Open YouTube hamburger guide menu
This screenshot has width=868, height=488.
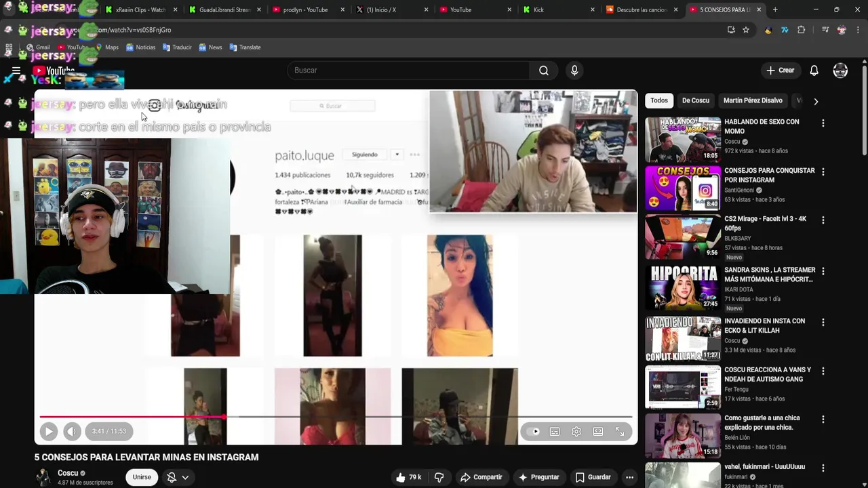click(x=16, y=70)
